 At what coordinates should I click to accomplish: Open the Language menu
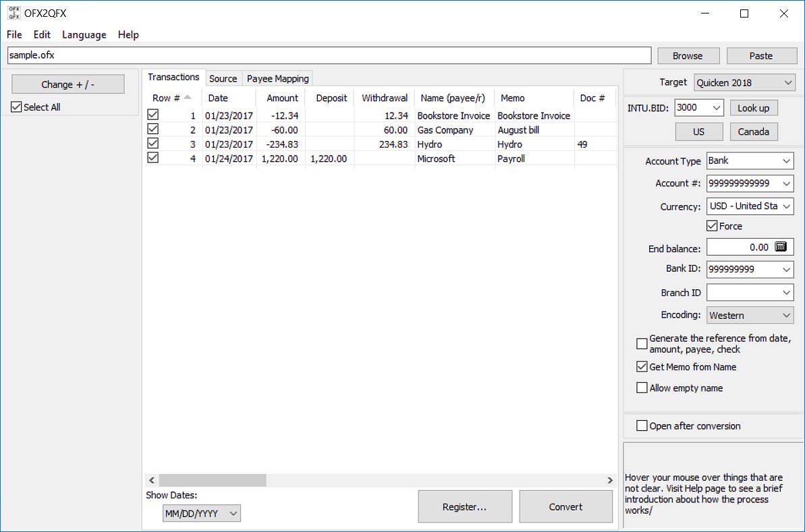(x=84, y=34)
